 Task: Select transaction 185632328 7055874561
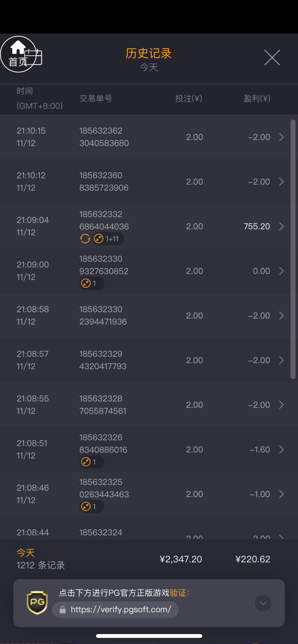coord(103,405)
